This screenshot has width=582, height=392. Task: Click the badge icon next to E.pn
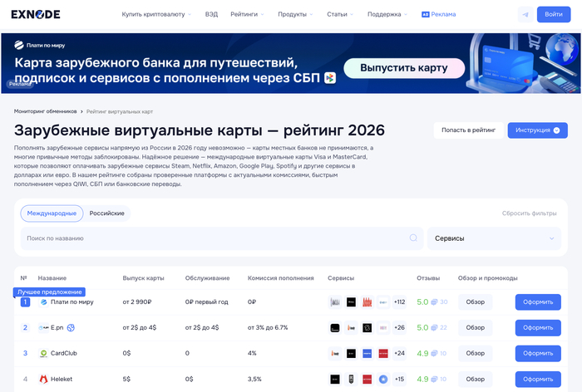72,327
